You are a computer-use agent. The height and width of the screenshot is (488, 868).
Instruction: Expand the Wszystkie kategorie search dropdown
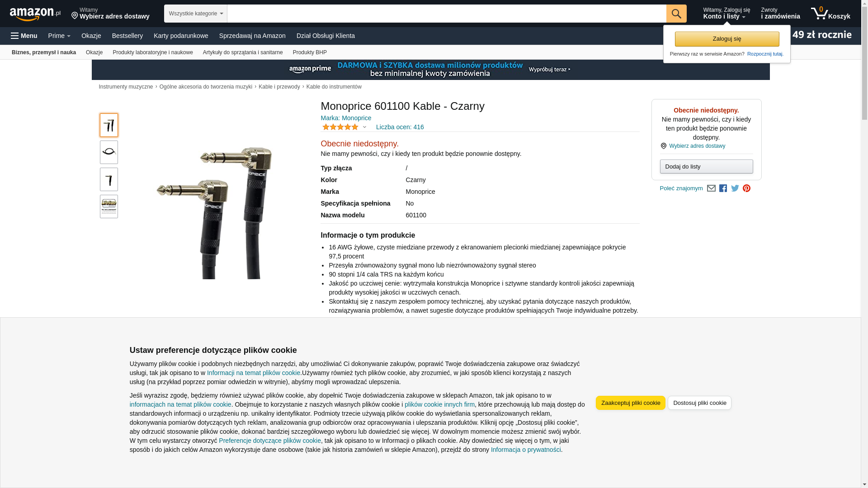195,14
